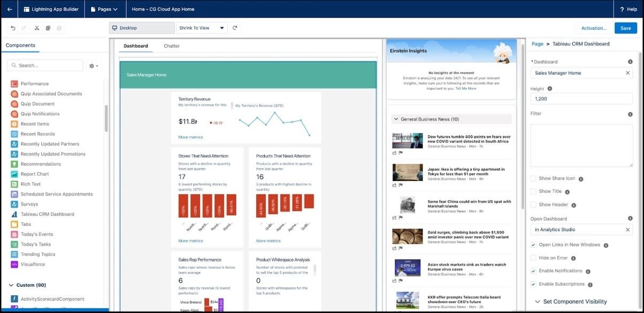
Task: Select the Performance component icon
Action: [14, 84]
